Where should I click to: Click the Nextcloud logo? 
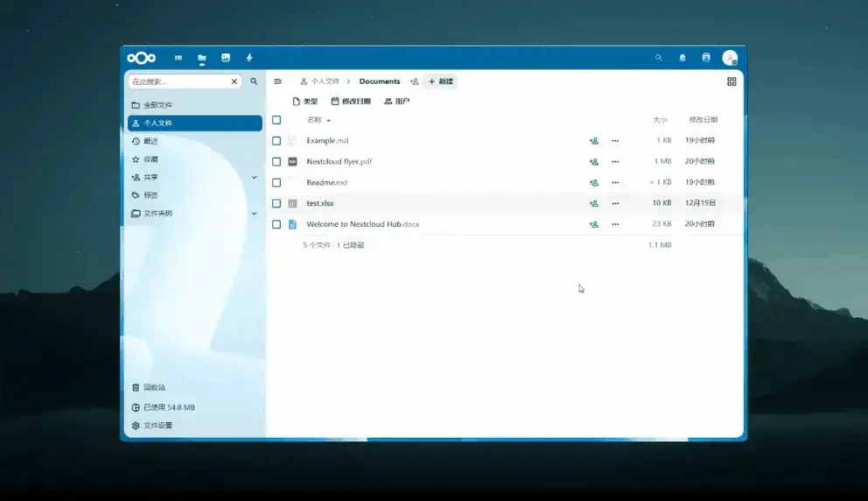click(x=141, y=58)
